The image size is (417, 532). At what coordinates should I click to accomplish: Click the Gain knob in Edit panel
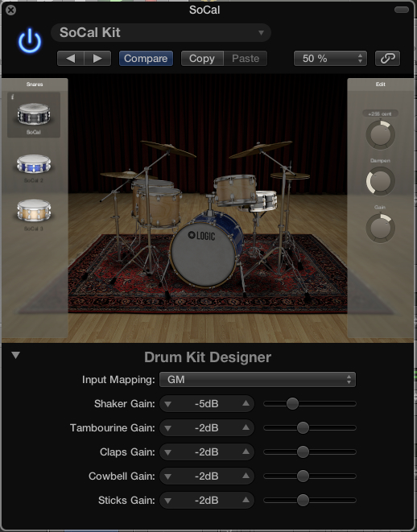[380, 228]
